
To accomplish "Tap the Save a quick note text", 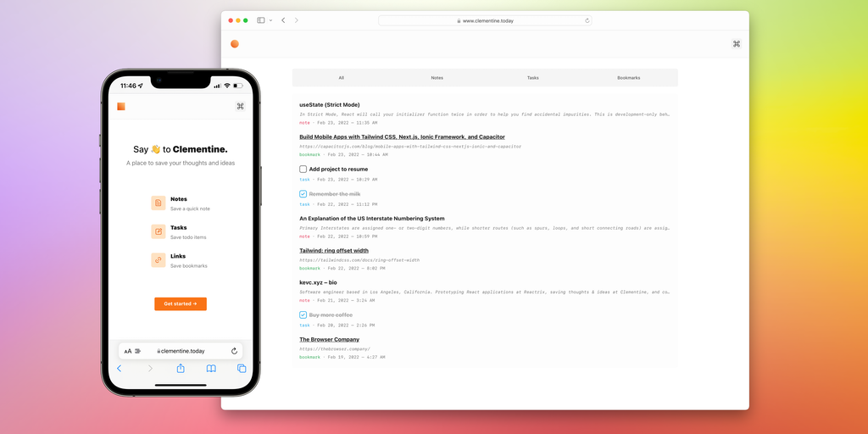I will (x=190, y=209).
